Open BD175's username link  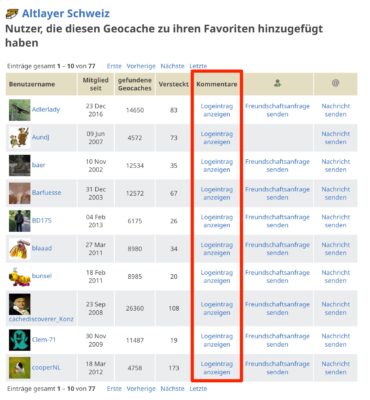coord(42,220)
